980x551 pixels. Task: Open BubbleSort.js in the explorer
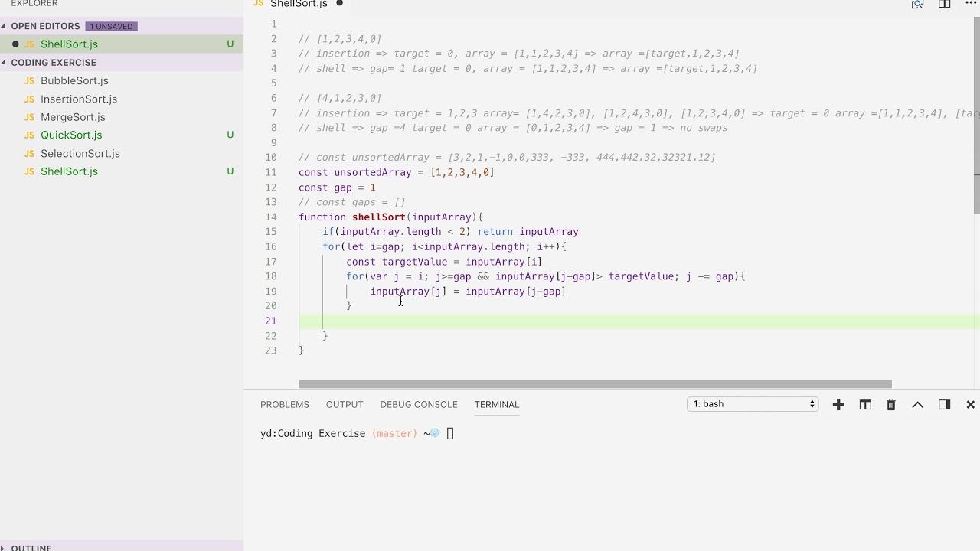point(74,80)
